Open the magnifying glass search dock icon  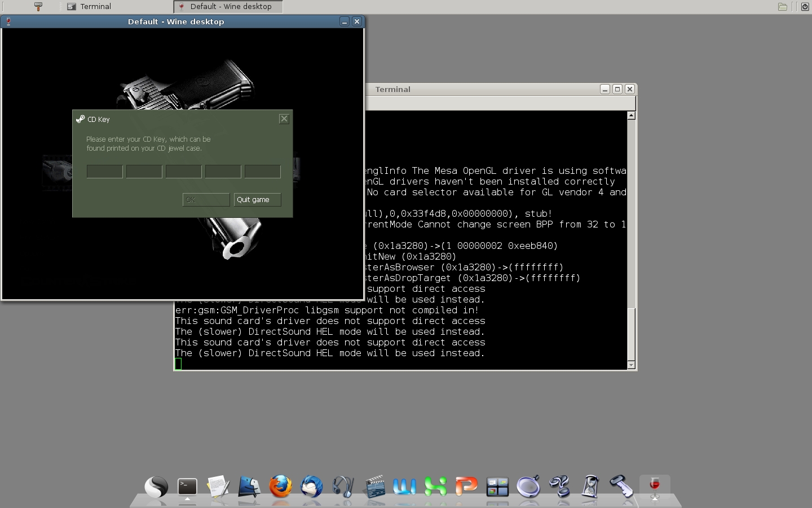click(x=528, y=487)
